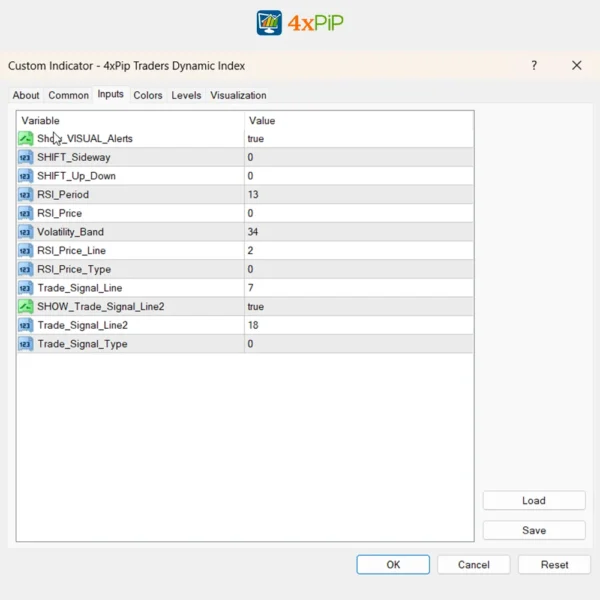This screenshot has height=600, width=600.
Task: Open the Levels tab
Action: point(186,96)
